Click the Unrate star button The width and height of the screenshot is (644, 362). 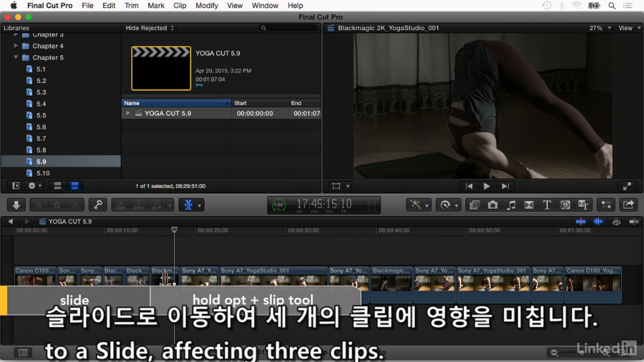tap(57, 205)
